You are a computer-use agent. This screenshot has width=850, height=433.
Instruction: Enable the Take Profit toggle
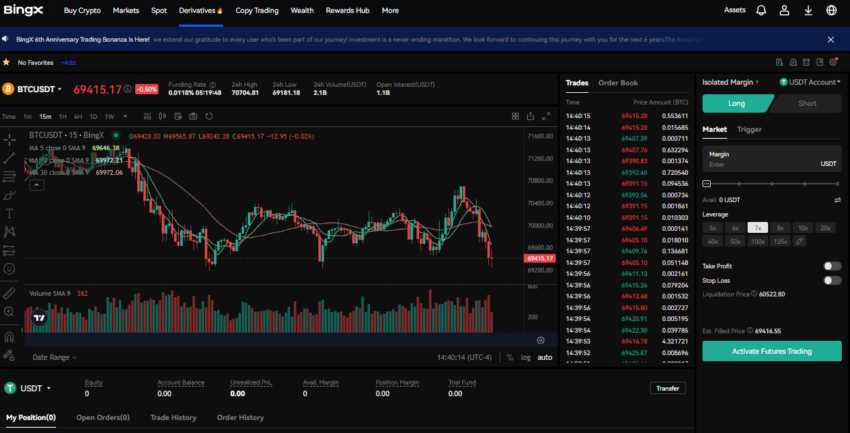(831, 266)
